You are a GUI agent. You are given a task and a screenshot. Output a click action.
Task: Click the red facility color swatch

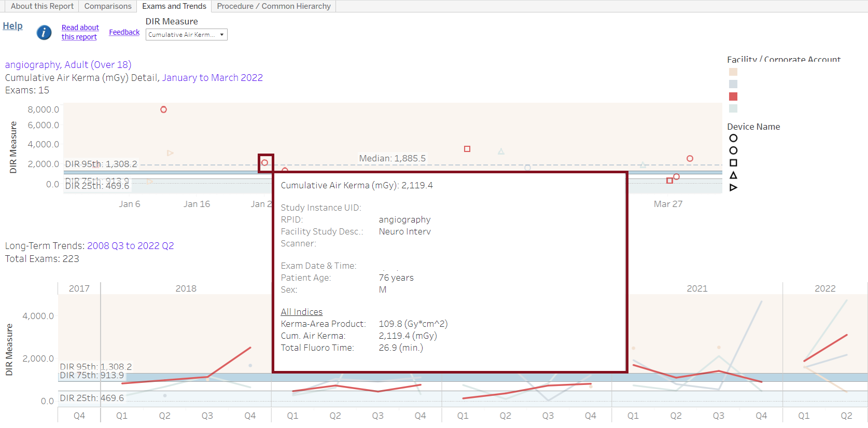tap(733, 96)
